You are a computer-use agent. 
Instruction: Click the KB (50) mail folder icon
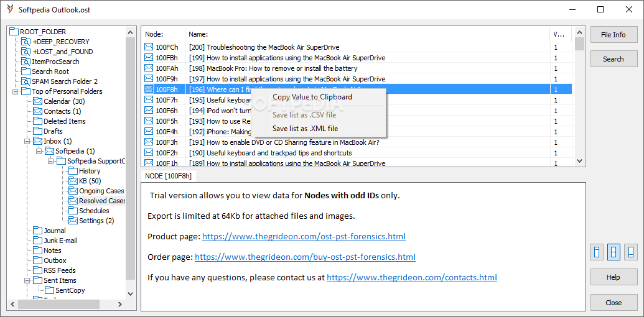[x=73, y=181]
